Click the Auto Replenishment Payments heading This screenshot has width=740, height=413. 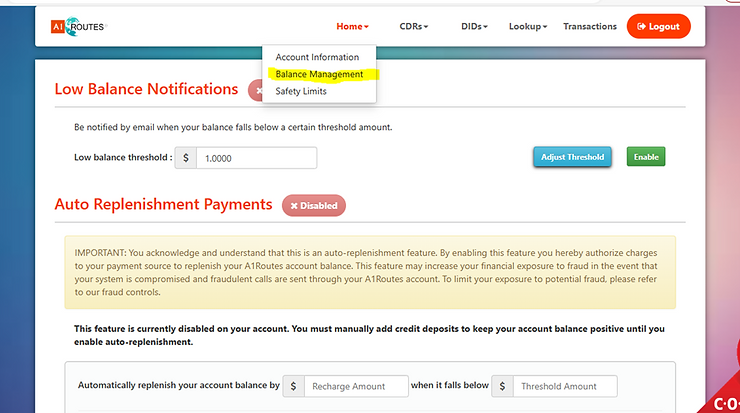point(163,204)
